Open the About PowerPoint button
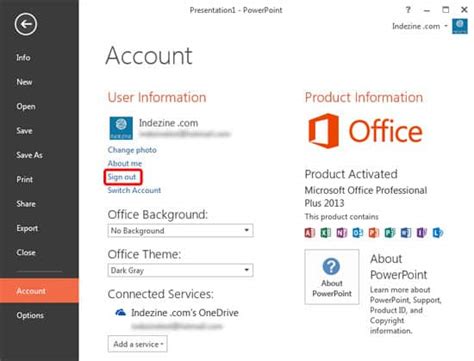Viewport: 474px width, 361px height. pos(332,277)
